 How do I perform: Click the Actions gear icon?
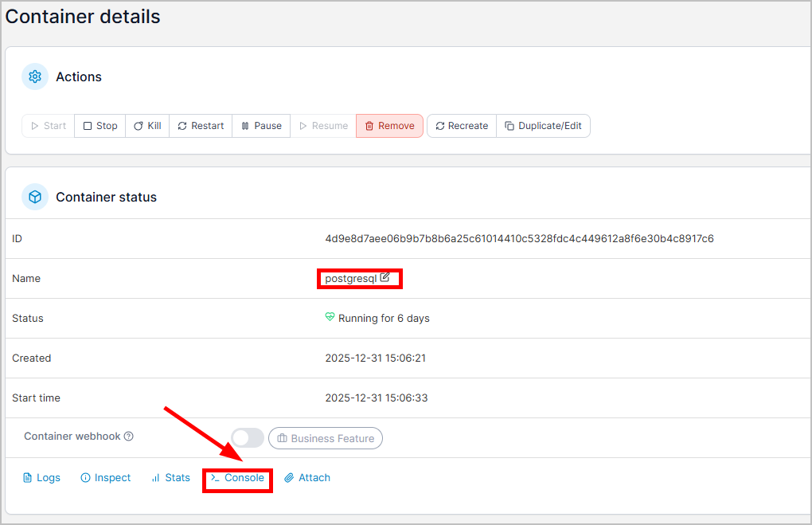[35, 76]
